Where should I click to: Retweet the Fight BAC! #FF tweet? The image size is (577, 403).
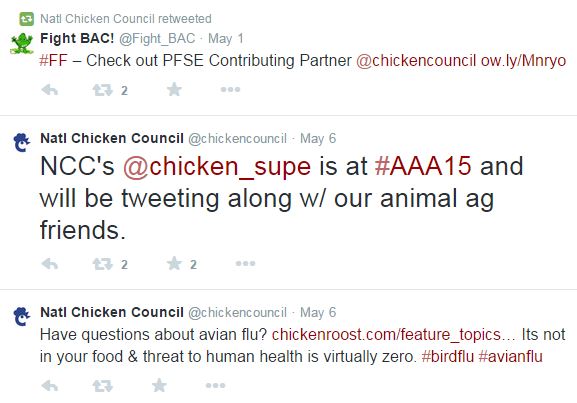click(102, 90)
